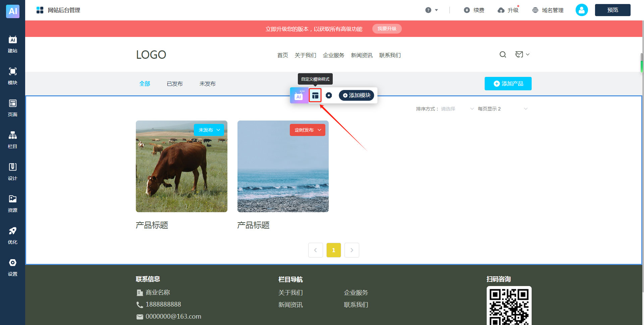The width and height of the screenshot is (644, 325).
Task: Open the 建站 AI site builder
Action: pos(13,44)
